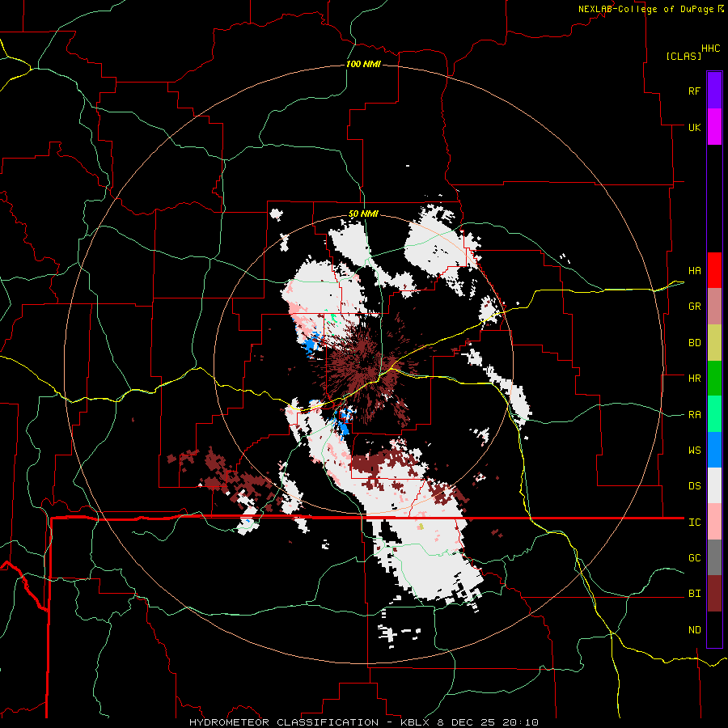This screenshot has height=728, width=728.
Task: Click the Hydrometeor Classification KBLX title text
Action: click(x=364, y=722)
